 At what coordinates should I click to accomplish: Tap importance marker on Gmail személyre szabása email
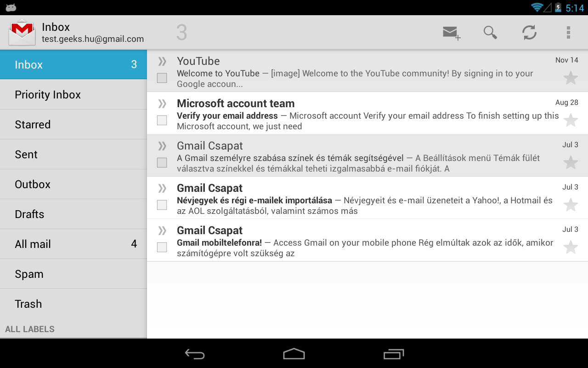(162, 146)
